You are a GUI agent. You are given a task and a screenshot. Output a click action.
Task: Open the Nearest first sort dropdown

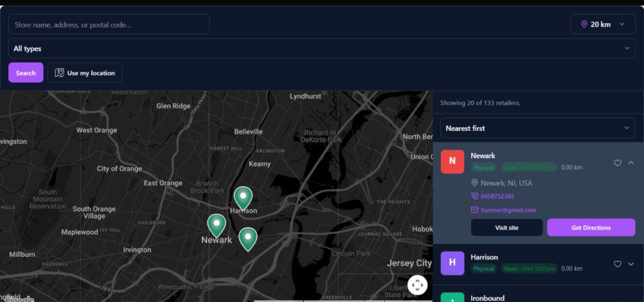coord(538,128)
